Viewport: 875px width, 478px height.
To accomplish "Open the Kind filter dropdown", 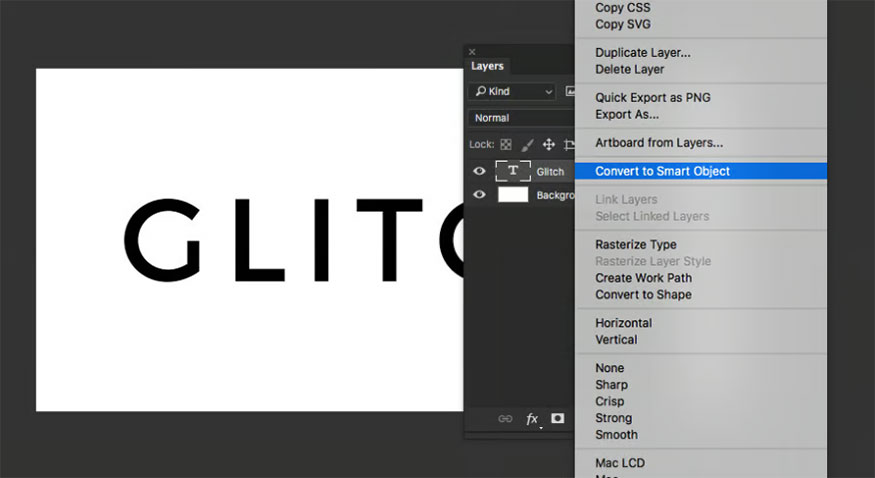I will [x=512, y=91].
